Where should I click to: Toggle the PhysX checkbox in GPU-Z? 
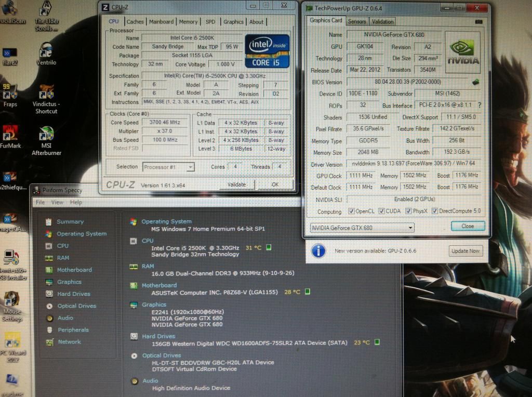click(x=408, y=211)
